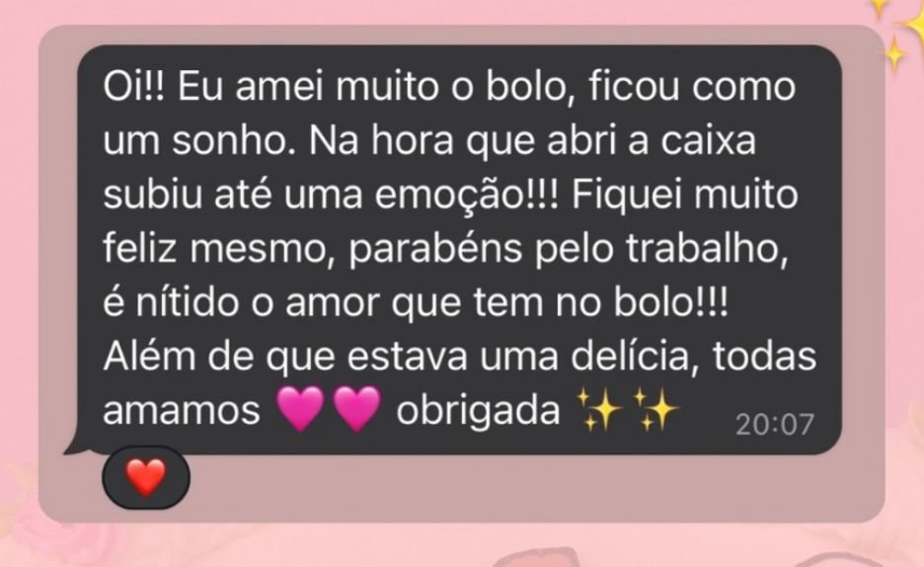
Task: Click the first pink heart emoji
Action: click(300, 409)
